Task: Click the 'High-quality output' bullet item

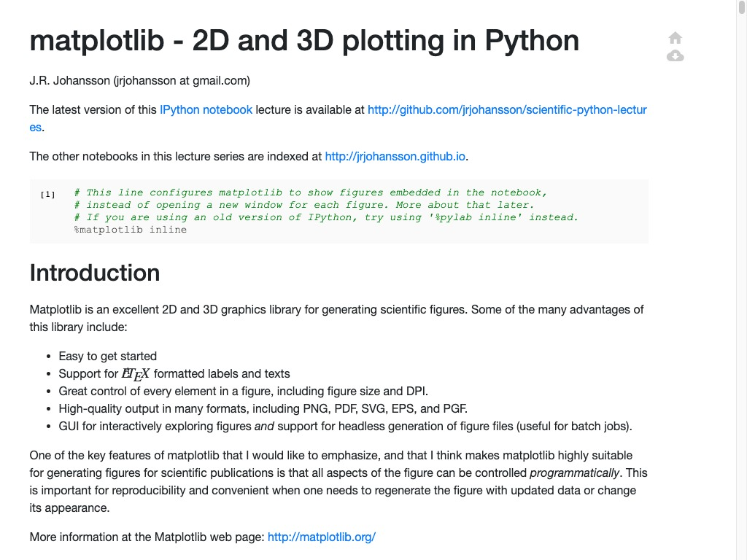Action: [263, 409]
